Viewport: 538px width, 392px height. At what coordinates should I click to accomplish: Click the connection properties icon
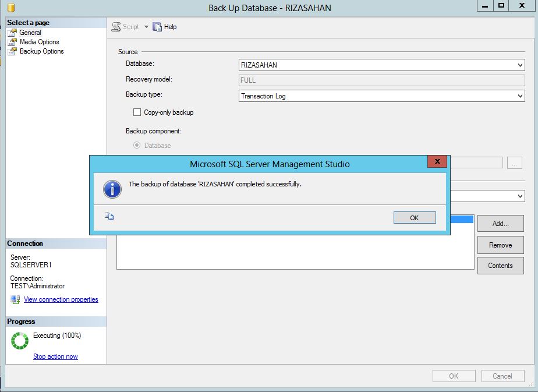[x=15, y=299]
